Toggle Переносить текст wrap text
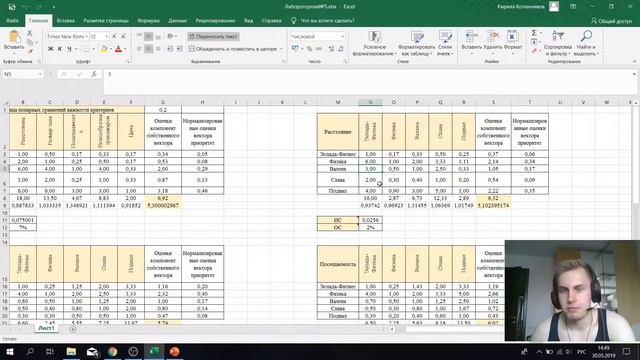Image resolution: width=640 pixels, height=360 pixels. pyautogui.click(x=213, y=36)
